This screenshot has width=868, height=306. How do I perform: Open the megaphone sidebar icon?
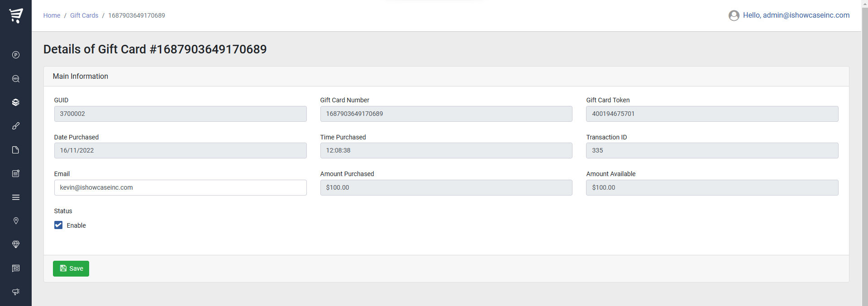(16, 292)
